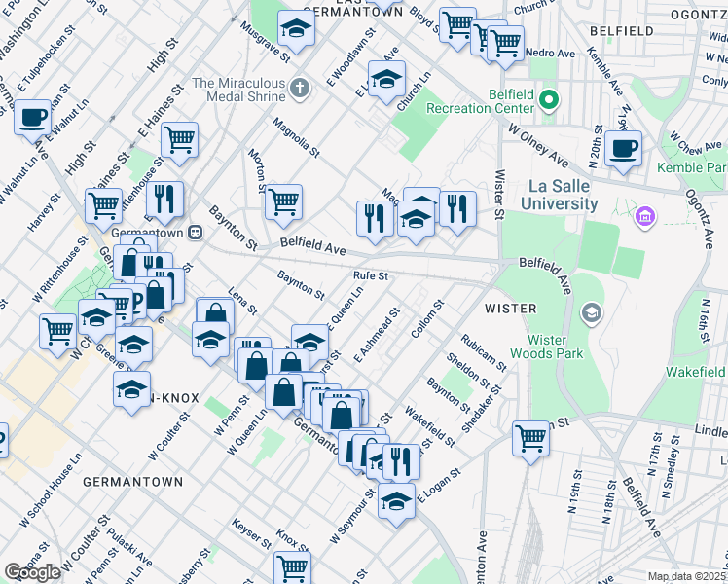The width and height of the screenshot is (728, 584).
Task: Open the Google logo link
Action: click(32, 573)
